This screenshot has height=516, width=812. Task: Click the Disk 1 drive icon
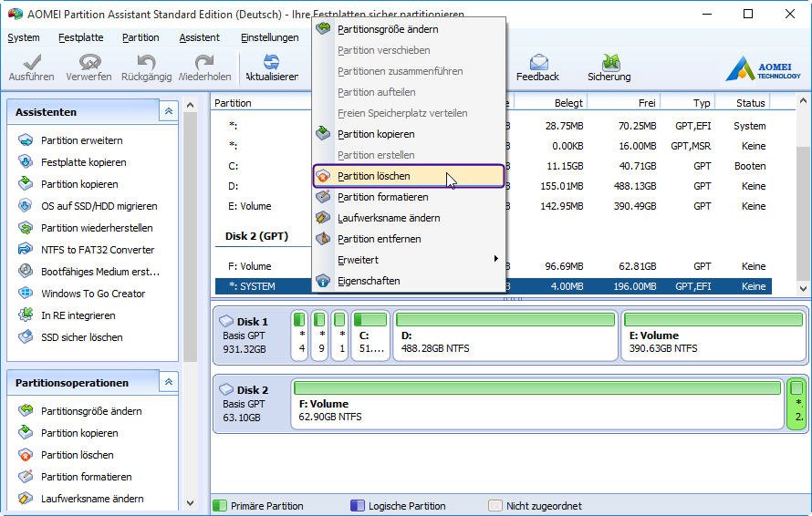coord(226,321)
